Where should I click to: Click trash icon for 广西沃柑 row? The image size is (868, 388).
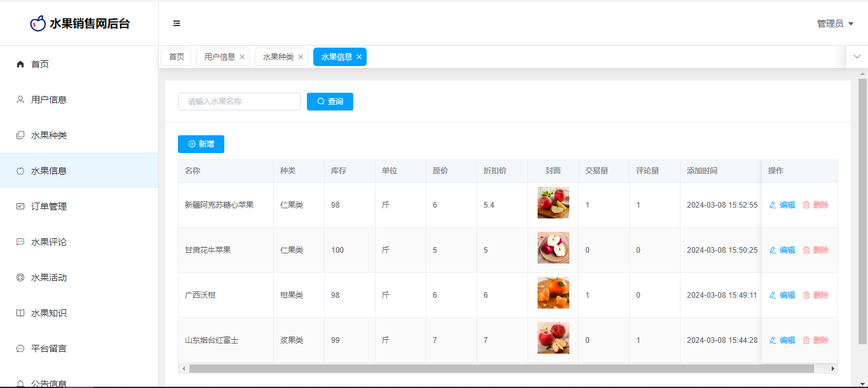pyautogui.click(x=806, y=295)
